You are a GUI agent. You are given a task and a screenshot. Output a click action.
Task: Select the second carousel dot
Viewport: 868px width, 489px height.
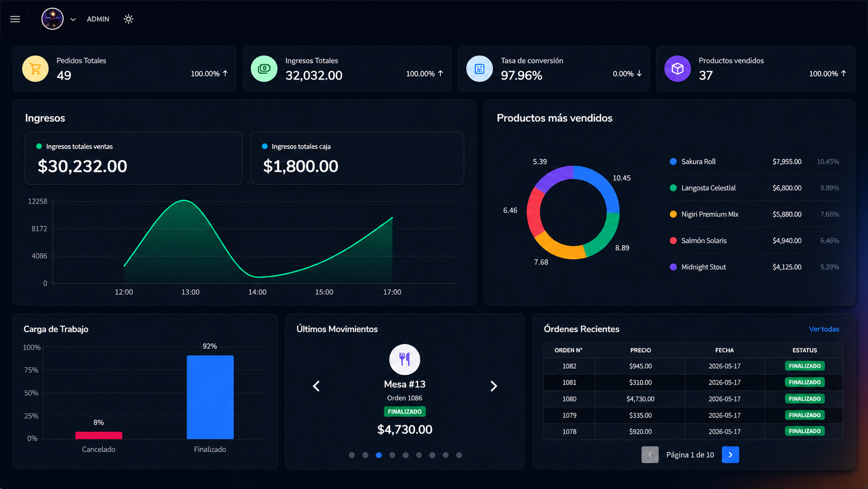pos(365,455)
